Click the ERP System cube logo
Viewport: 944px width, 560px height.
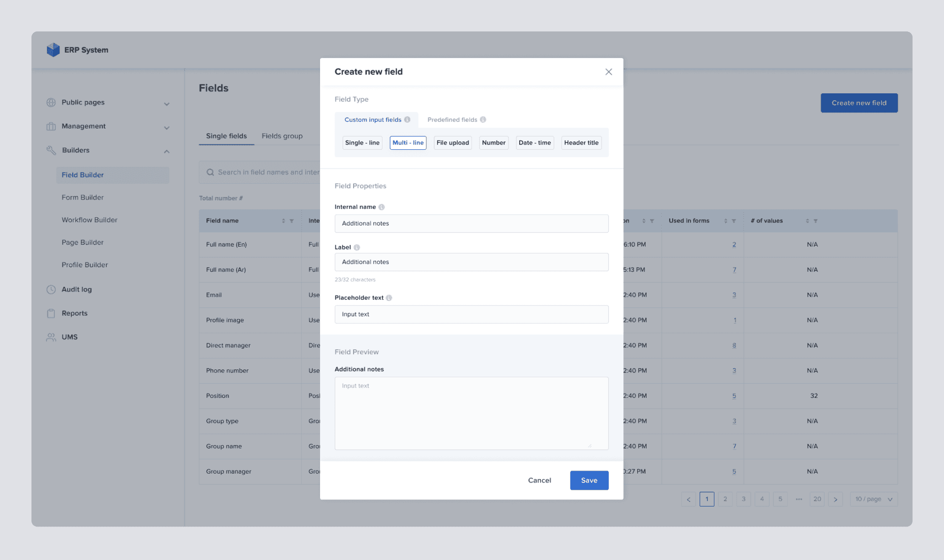coord(53,50)
